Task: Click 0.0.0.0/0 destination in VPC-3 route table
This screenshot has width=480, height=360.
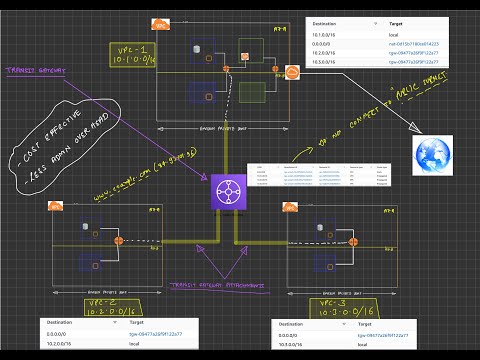Action: [x=288, y=335]
